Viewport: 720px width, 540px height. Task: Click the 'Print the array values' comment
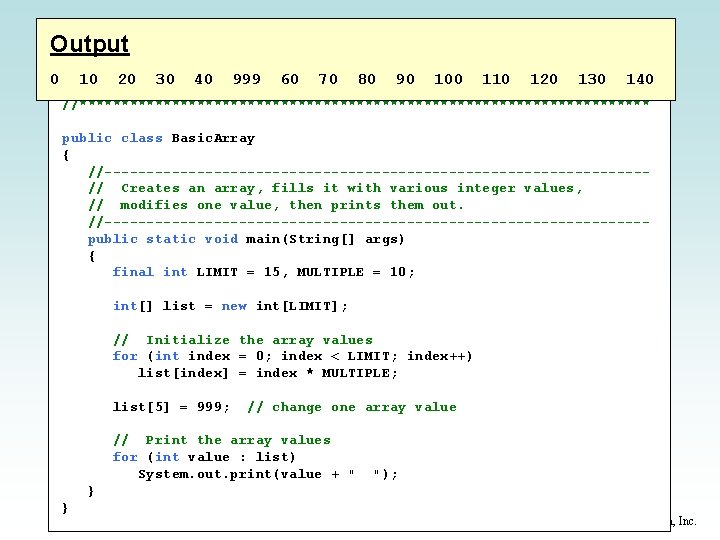(238, 440)
